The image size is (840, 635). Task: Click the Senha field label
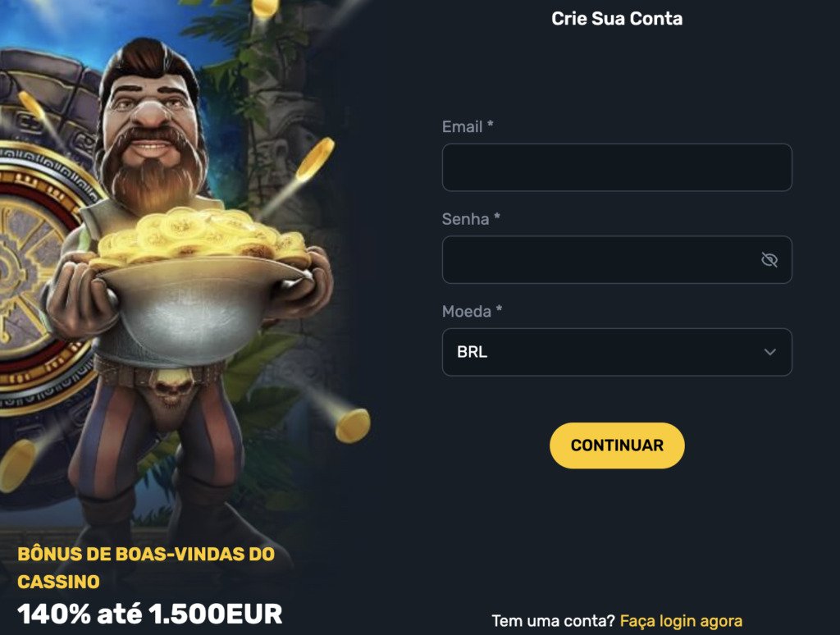(x=470, y=219)
